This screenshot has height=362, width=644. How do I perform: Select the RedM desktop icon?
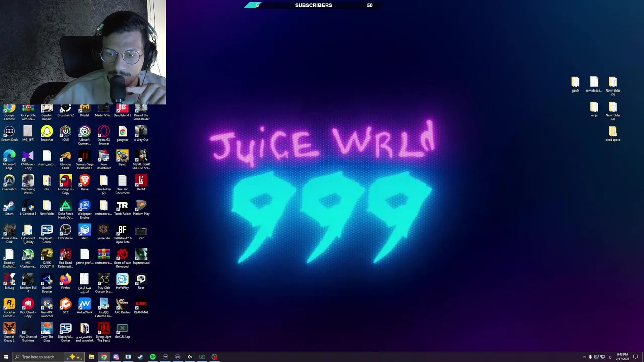click(x=141, y=183)
